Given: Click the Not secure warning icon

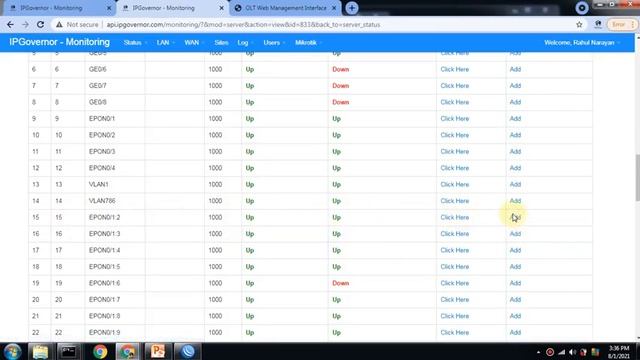Looking at the screenshot, I should point(60,24).
